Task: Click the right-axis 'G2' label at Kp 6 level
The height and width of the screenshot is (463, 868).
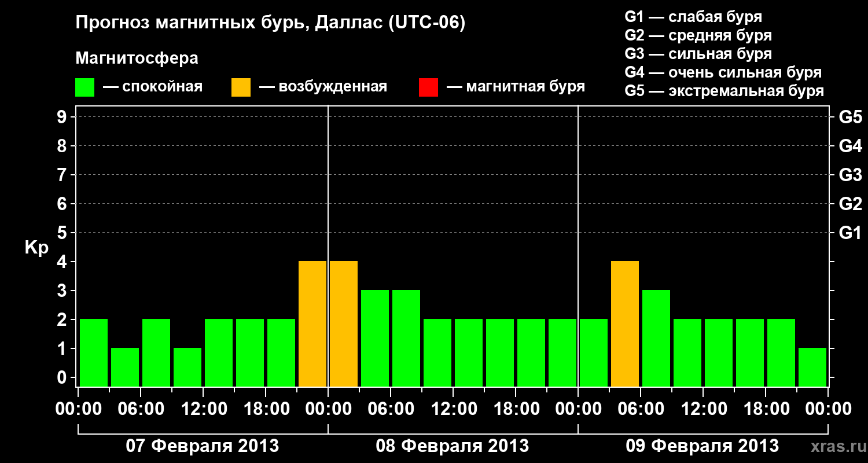Action: (850, 204)
